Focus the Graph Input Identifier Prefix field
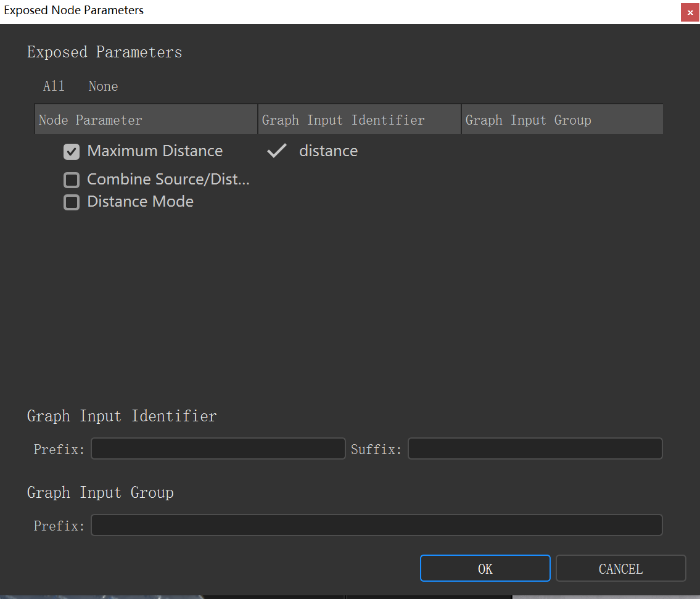 point(218,449)
